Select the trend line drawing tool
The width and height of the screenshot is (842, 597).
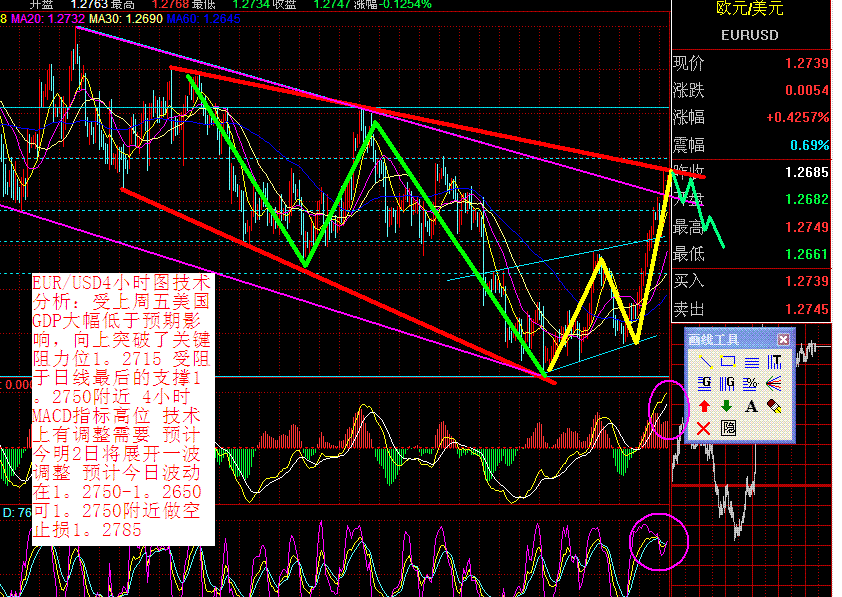(x=705, y=362)
